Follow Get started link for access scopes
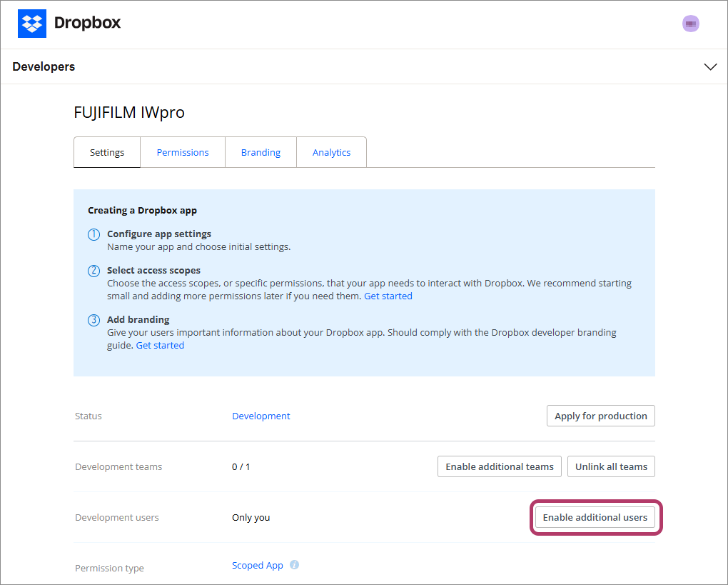 click(x=388, y=296)
